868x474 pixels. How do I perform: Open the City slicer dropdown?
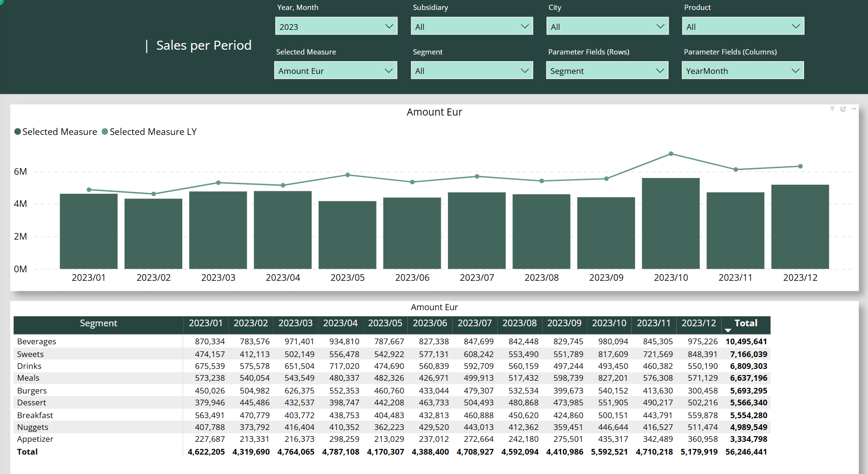(608, 27)
